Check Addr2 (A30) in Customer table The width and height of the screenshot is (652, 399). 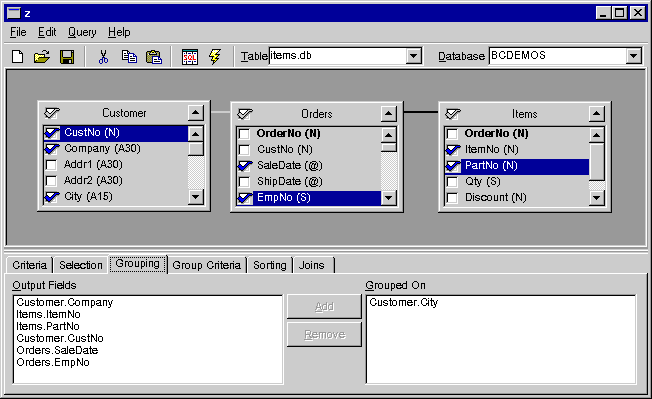pos(51,181)
